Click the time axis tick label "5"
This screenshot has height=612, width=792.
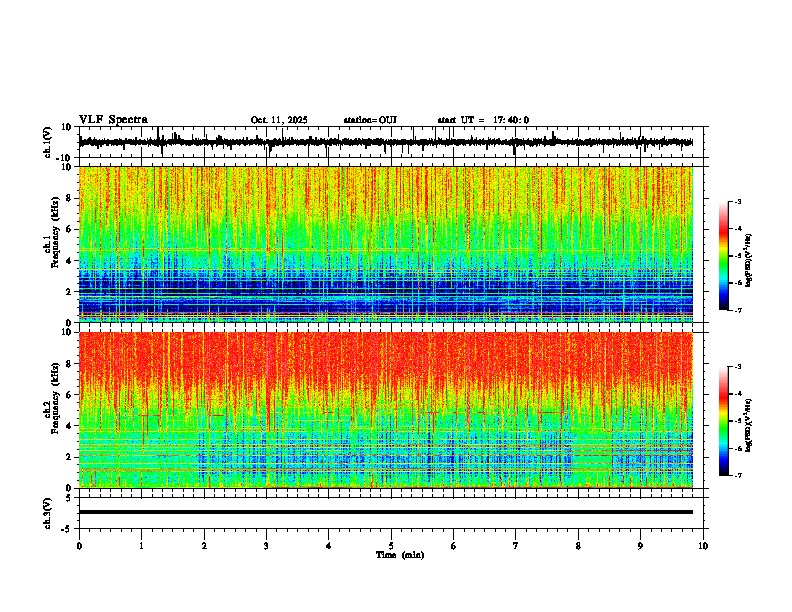(391, 546)
